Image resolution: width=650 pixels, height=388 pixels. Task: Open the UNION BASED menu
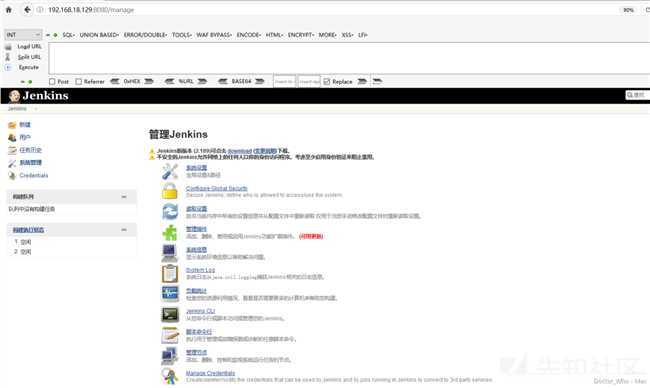point(99,35)
